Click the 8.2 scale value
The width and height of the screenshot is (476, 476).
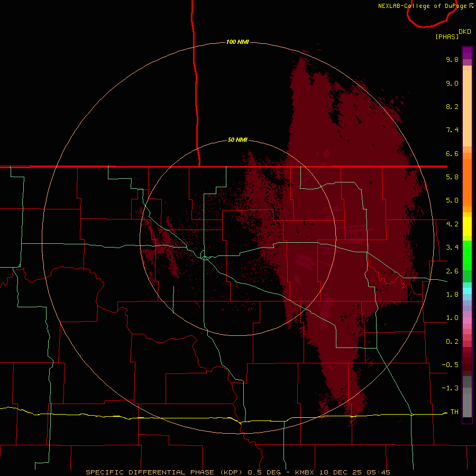tap(452, 106)
